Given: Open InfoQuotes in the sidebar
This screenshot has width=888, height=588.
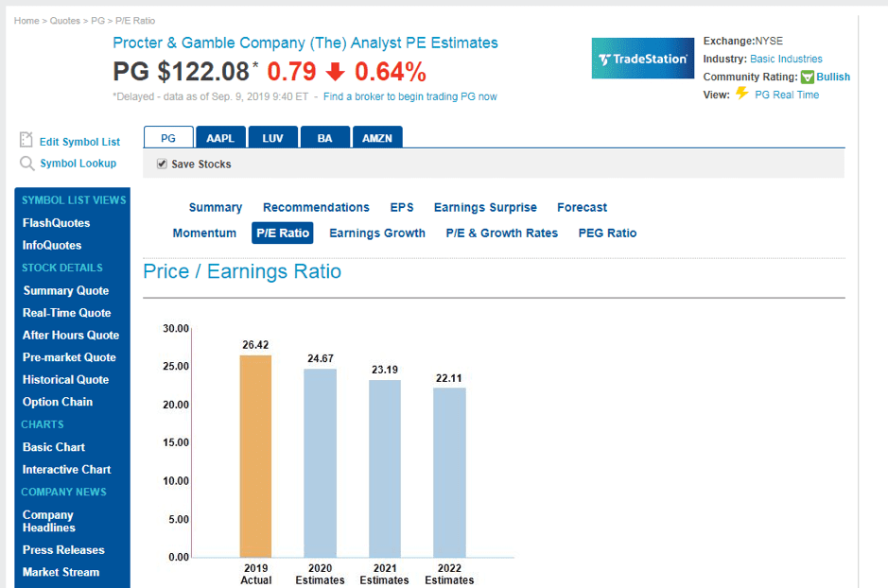Looking at the screenshot, I should pyautogui.click(x=52, y=245).
